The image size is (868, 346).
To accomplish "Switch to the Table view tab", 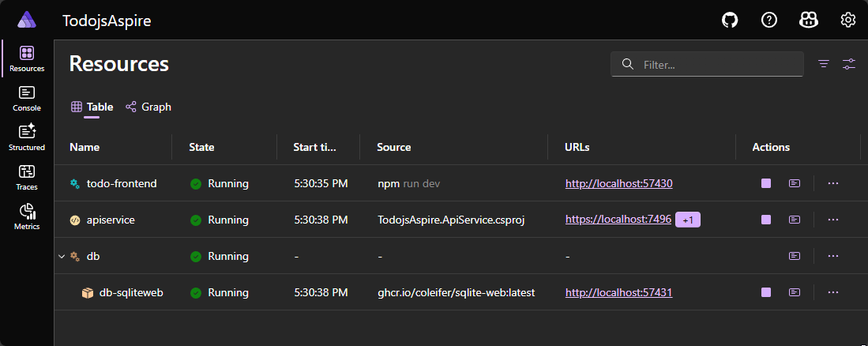I will (x=92, y=107).
